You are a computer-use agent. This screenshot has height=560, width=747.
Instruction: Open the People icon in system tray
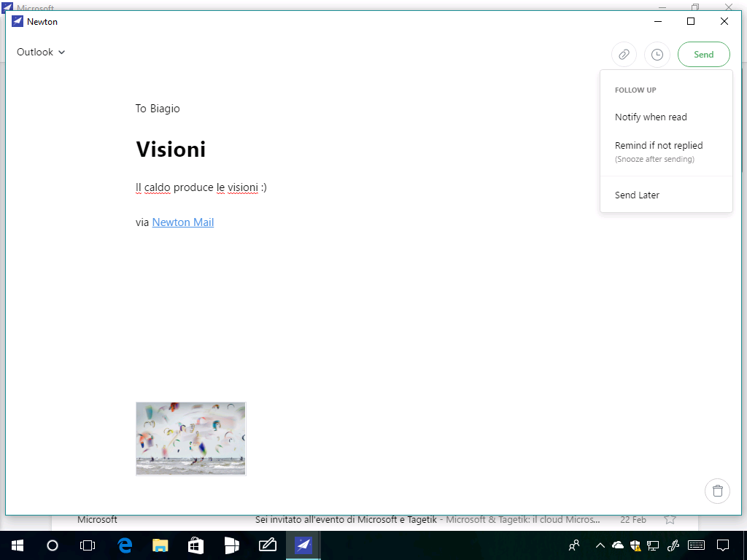tap(574, 545)
